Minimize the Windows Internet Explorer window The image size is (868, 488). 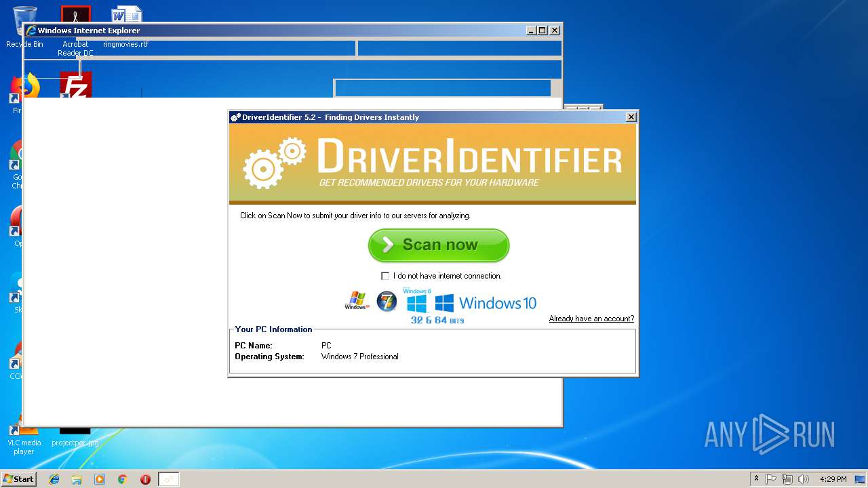point(530,30)
